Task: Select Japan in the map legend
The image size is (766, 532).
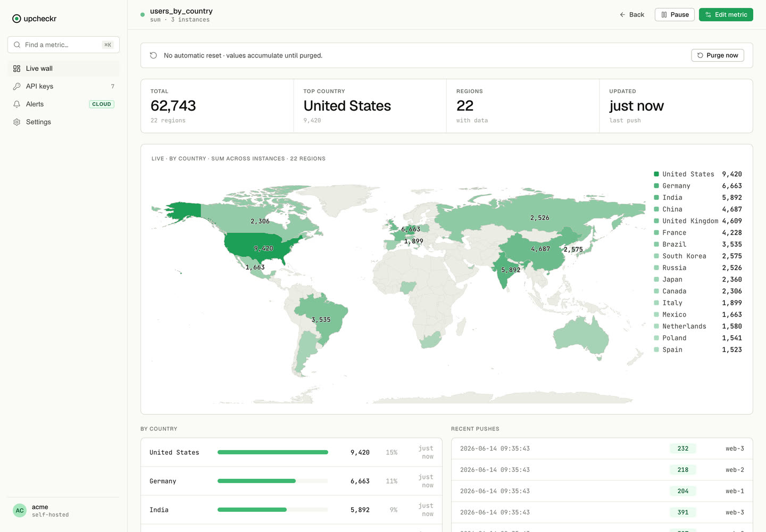Action: [x=697, y=279]
